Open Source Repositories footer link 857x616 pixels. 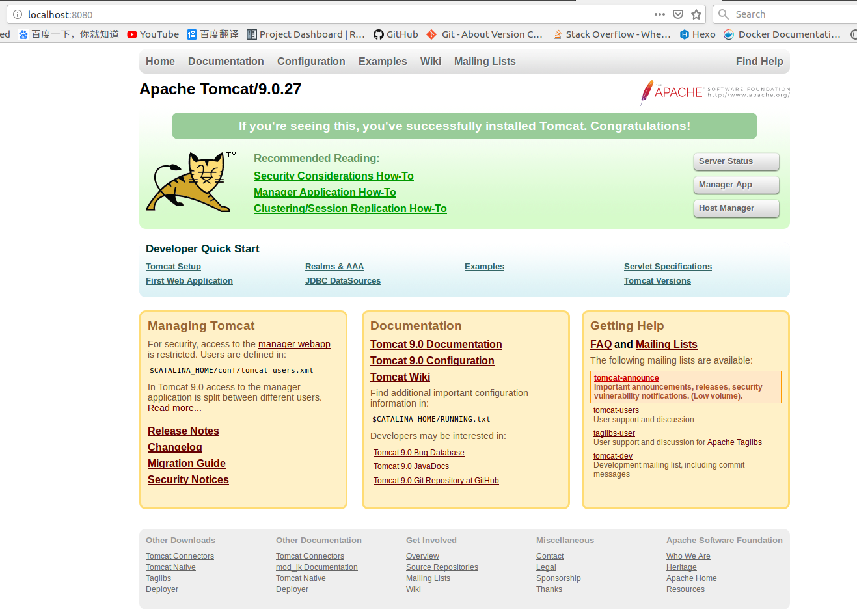pos(442,567)
